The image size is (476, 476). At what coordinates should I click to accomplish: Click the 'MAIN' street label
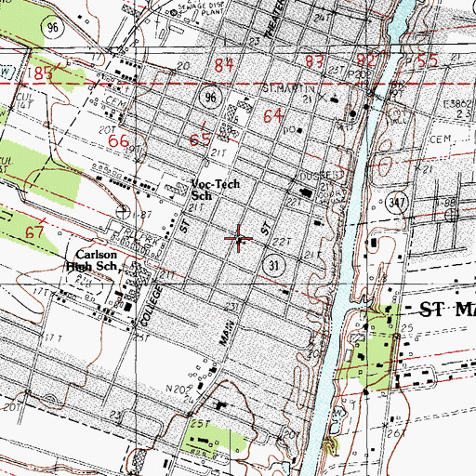227,334
